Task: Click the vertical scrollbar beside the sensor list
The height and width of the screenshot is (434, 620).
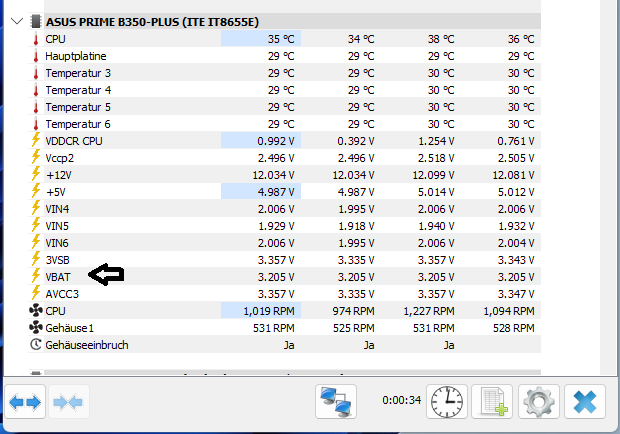Action: [x=608, y=187]
